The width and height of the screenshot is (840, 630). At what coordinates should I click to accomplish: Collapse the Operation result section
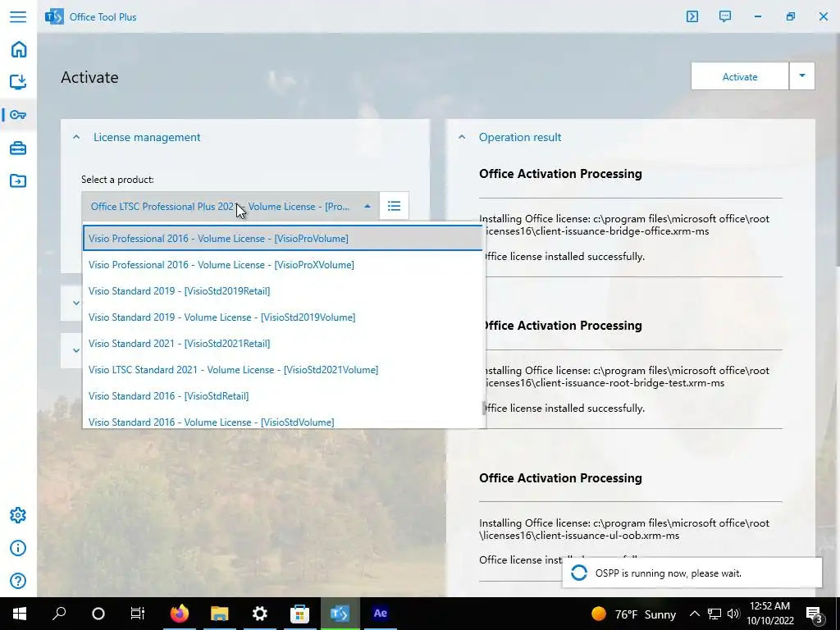click(462, 137)
